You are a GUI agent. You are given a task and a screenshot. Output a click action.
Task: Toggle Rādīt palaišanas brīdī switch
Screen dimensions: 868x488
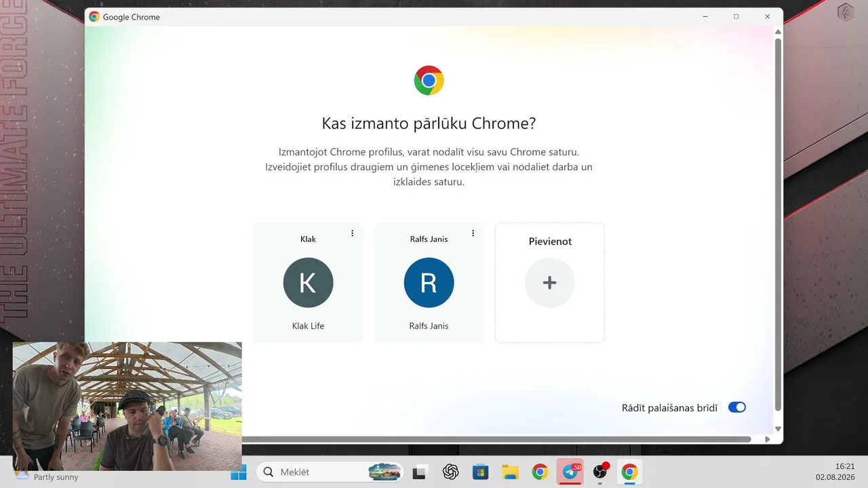tap(736, 407)
